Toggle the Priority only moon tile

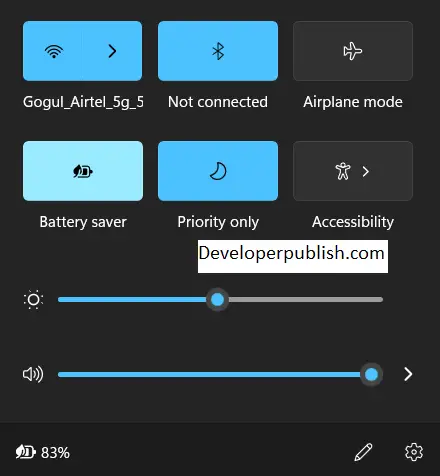(218, 171)
